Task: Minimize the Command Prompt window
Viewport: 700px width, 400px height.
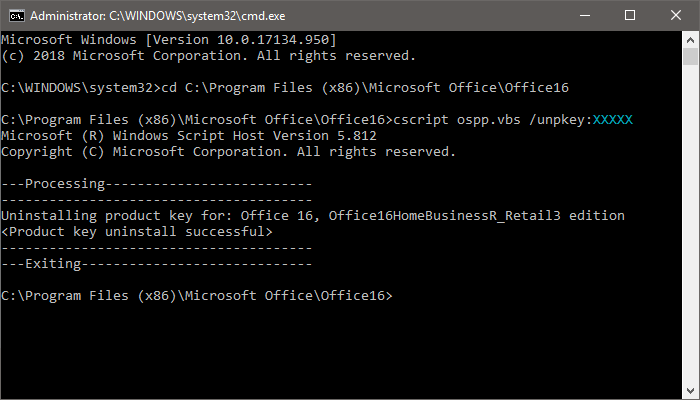Action: click(x=584, y=16)
